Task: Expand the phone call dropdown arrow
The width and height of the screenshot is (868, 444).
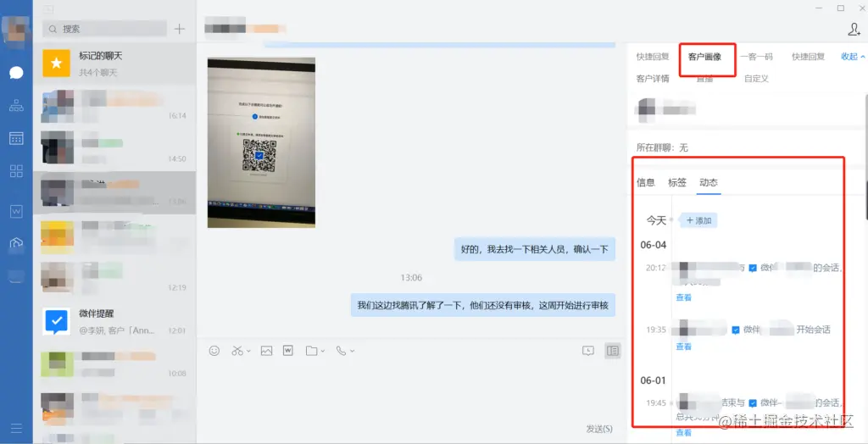Action: (352, 351)
